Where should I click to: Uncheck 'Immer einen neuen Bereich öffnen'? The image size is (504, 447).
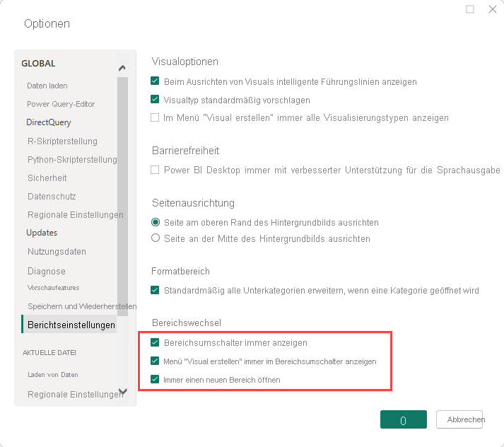tap(155, 379)
